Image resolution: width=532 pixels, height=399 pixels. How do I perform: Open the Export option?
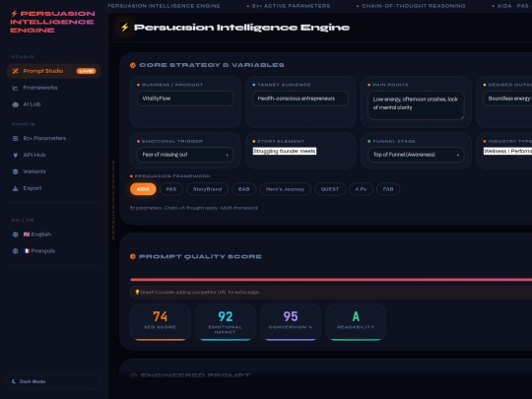53,188
